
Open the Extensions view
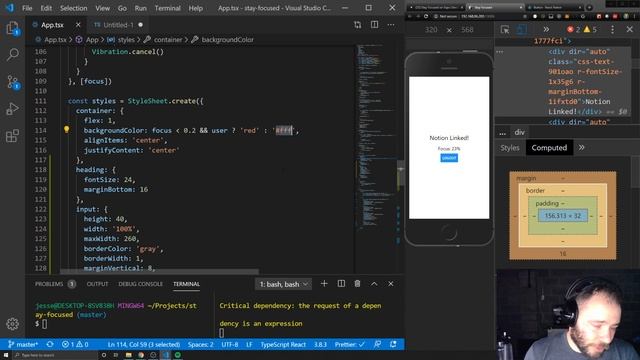click(12, 136)
